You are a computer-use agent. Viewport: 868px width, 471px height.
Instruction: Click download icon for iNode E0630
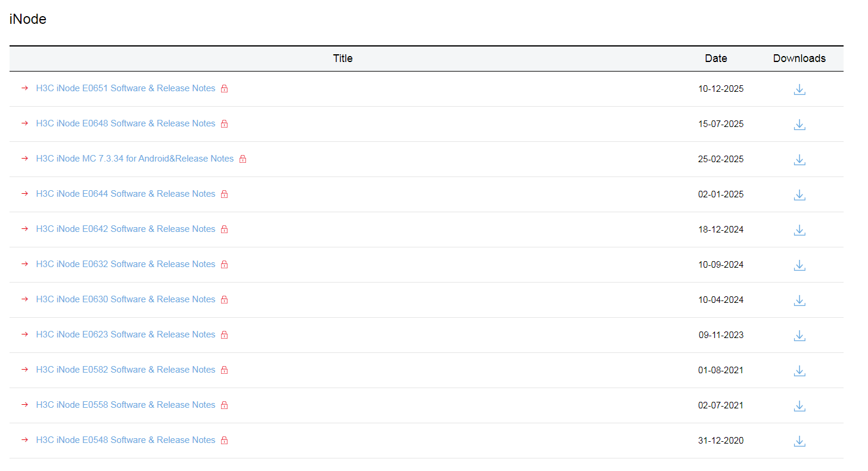click(x=799, y=300)
